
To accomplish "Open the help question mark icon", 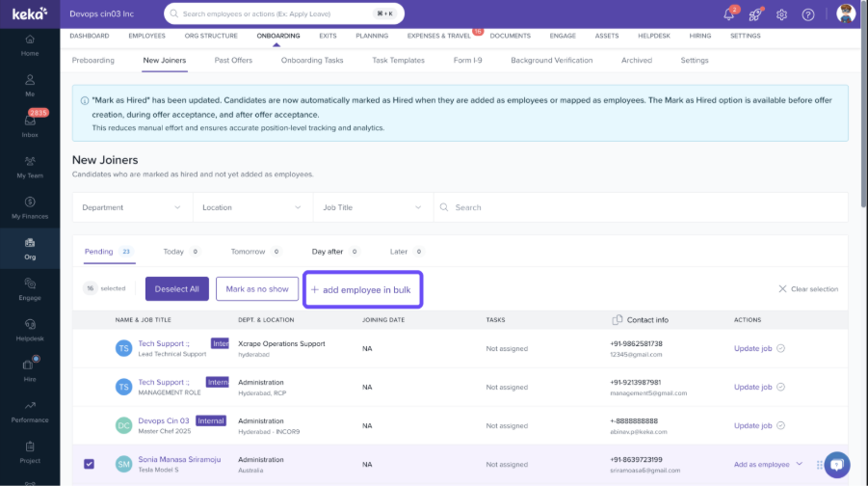I will tap(808, 15).
